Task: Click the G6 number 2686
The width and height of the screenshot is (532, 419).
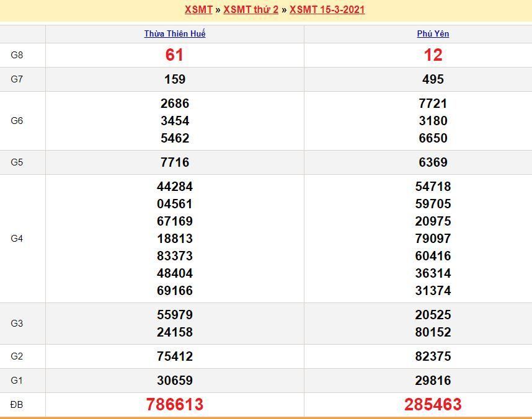Action: pyautogui.click(x=175, y=104)
